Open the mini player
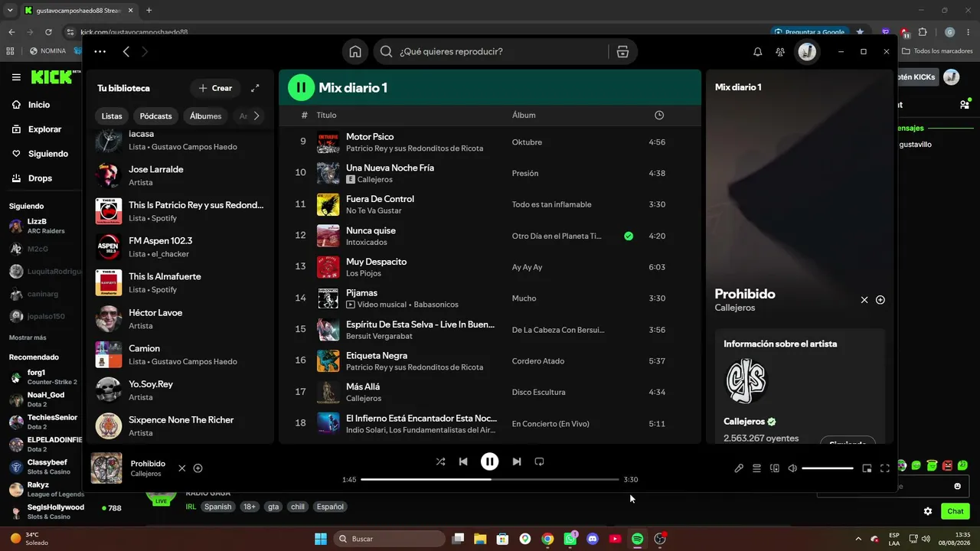980x551 pixels. click(x=867, y=468)
